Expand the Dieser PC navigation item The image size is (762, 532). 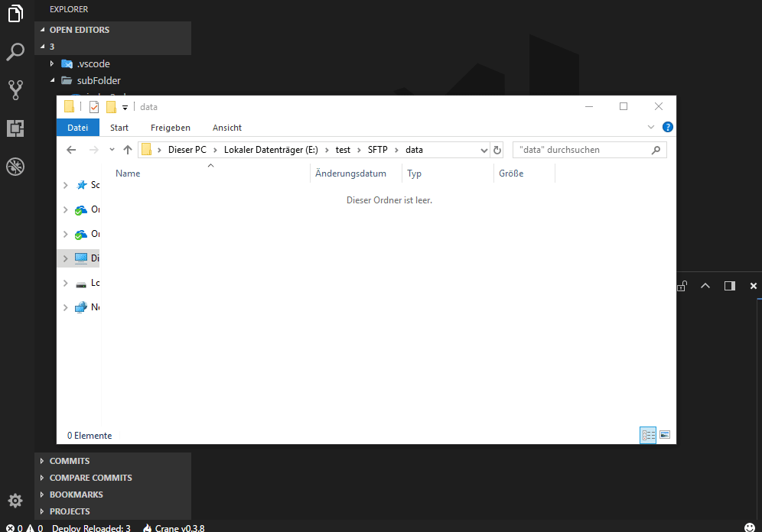pyautogui.click(x=66, y=258)
